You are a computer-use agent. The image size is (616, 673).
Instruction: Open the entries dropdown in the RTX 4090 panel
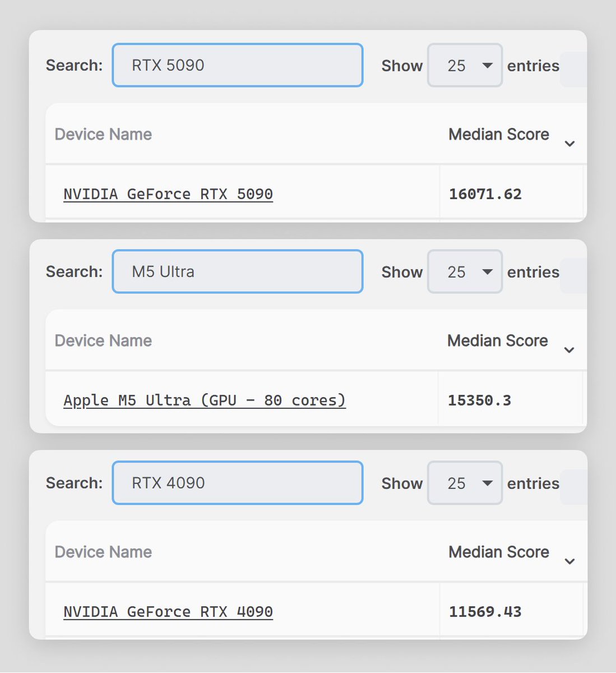coord(465,483)
